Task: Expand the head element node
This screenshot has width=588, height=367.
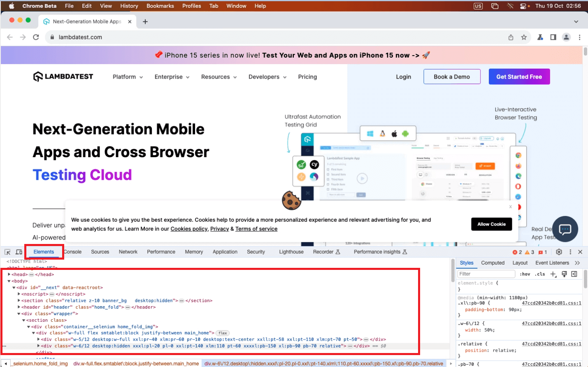Action: click(x=9, y=274)
